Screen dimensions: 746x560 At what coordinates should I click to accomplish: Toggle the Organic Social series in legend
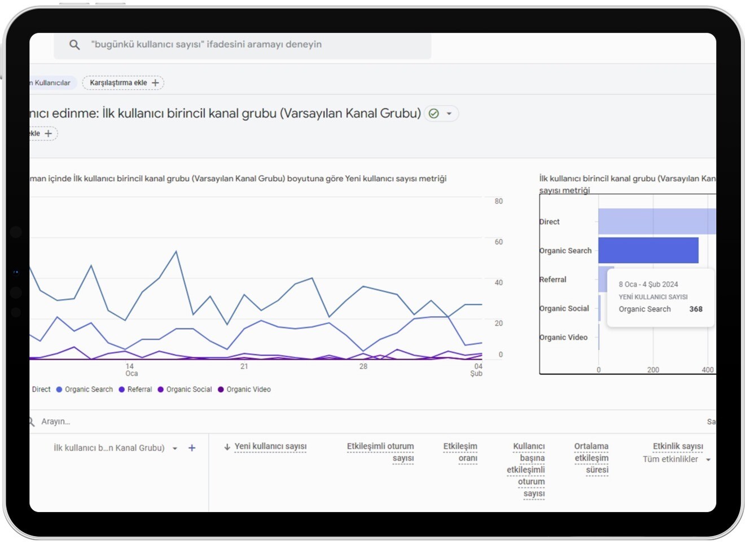(185, 390)
